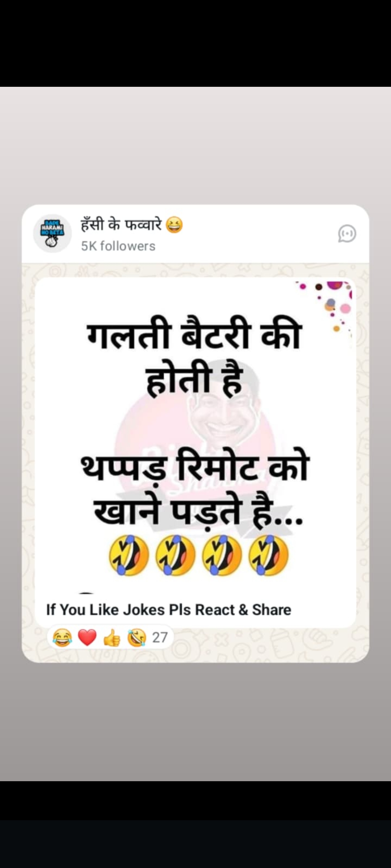
Task: Tap the Hindi text गलती बैटरी की
Action: point(194,335)
